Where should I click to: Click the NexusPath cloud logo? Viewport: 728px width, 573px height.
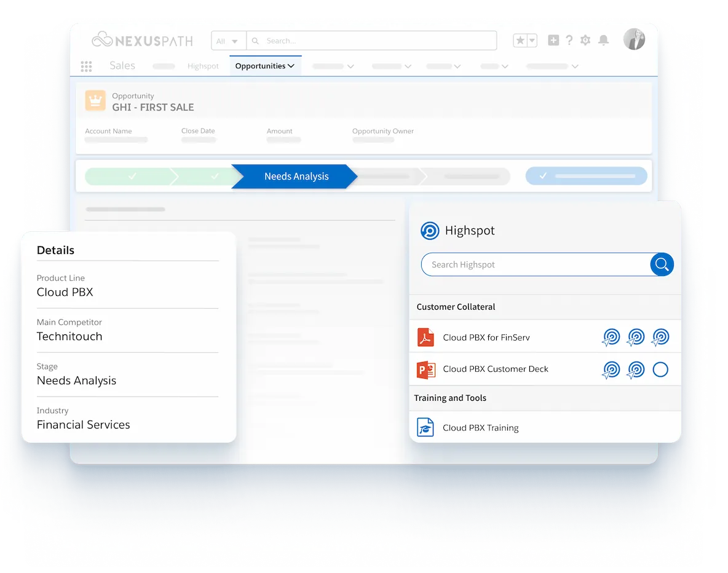pyautogui.click(x=102, y=39)
